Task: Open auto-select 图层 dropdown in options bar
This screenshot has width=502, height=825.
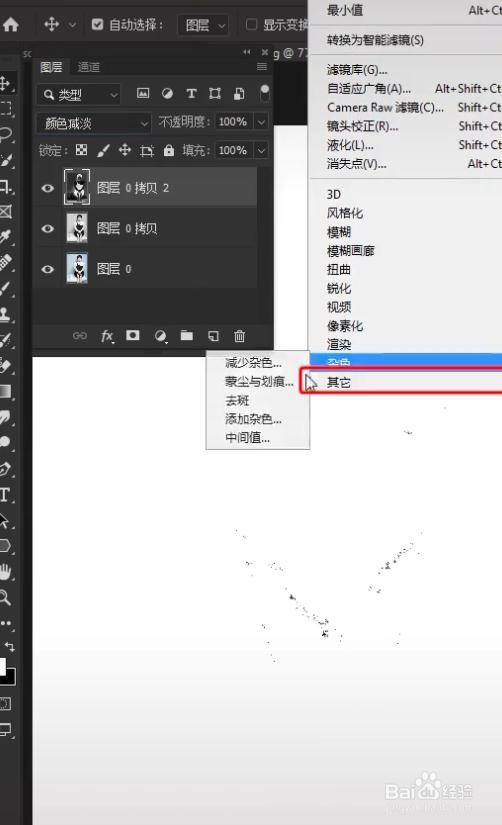Action: click(203, 25)
